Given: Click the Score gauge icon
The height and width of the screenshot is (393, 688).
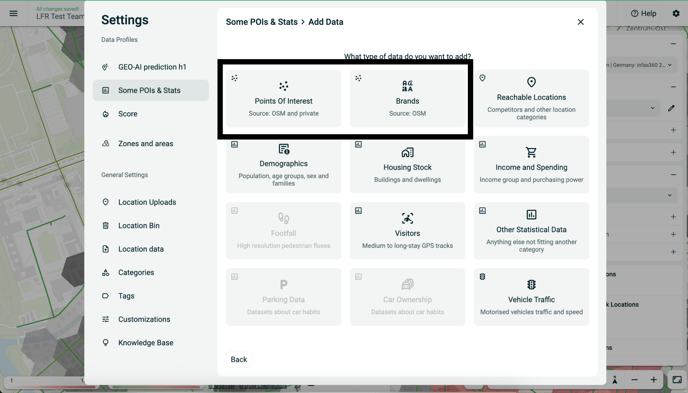Looking at the screenshot, I should [105, 114].
